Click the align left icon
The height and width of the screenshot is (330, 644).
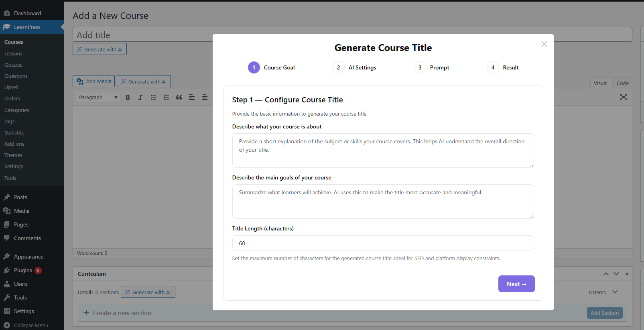point(192,98)
